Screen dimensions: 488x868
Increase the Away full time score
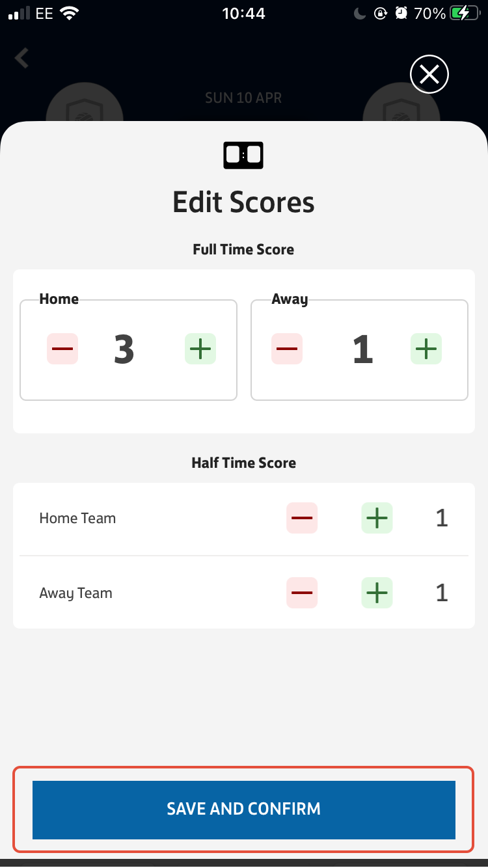click(x=426, y=349)
